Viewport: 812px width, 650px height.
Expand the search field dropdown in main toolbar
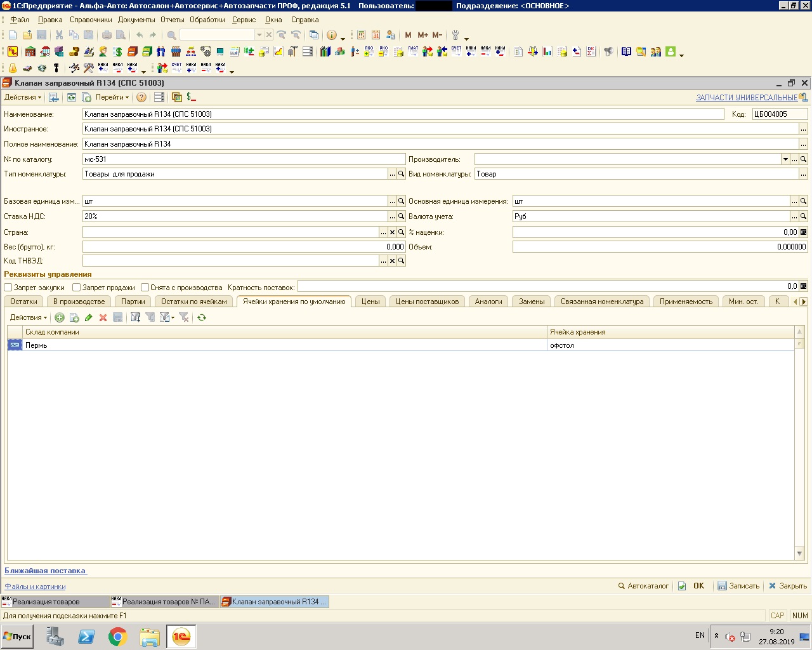pyautogui.click(x=259, y=35)
